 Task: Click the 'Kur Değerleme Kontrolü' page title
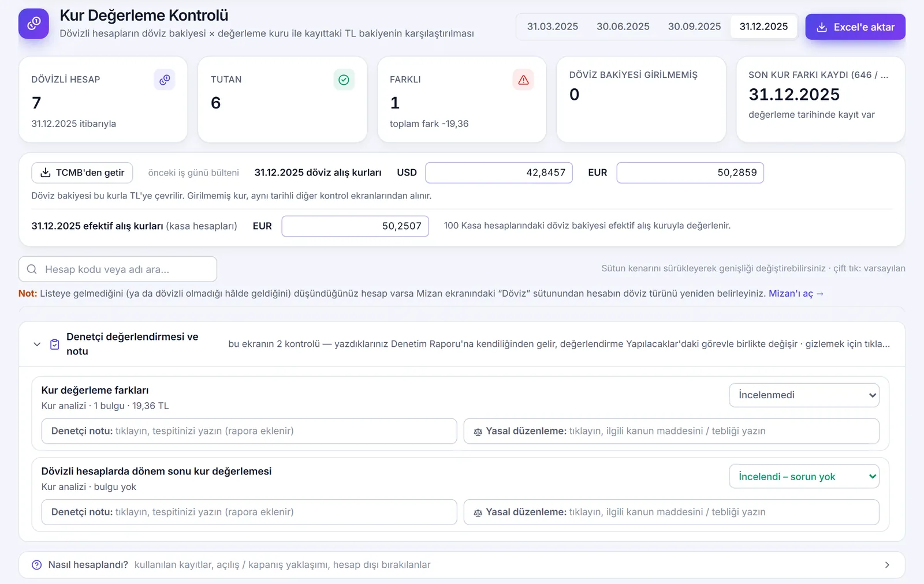tap(144, 16)
